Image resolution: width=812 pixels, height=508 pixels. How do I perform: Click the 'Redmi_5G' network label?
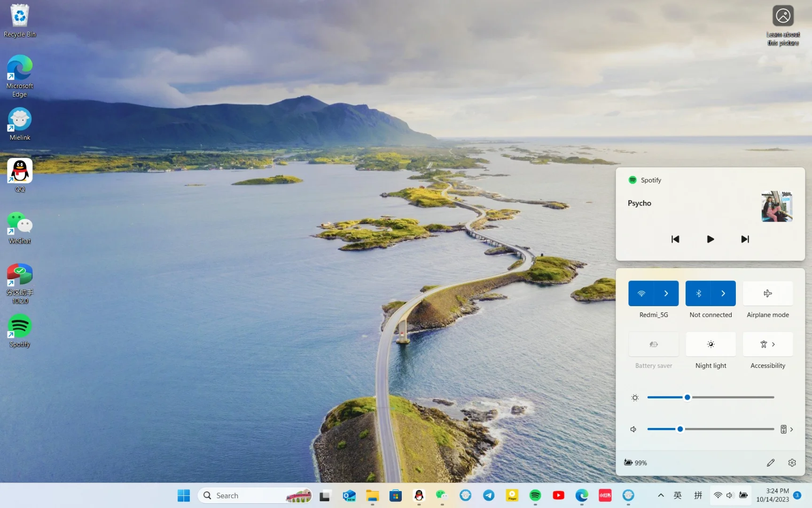coord(654,315)
